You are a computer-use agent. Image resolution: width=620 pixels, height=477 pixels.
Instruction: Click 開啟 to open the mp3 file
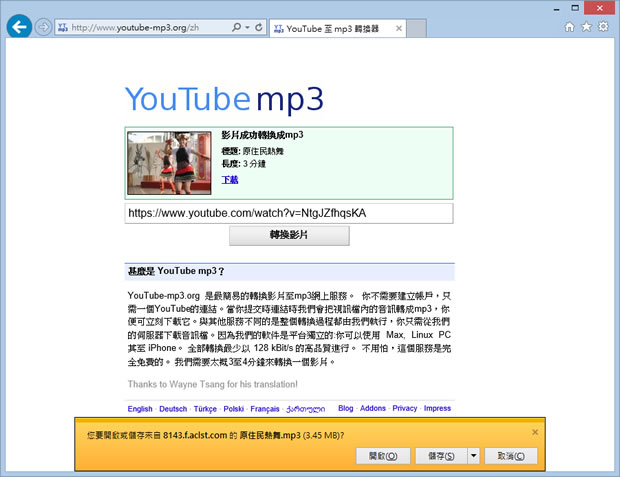point(383,455)
